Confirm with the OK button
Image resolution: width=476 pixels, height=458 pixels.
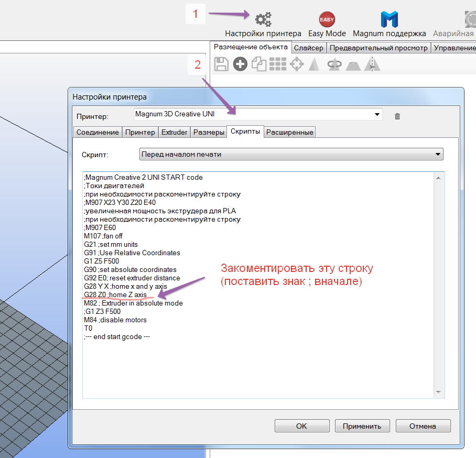[302, 426]
